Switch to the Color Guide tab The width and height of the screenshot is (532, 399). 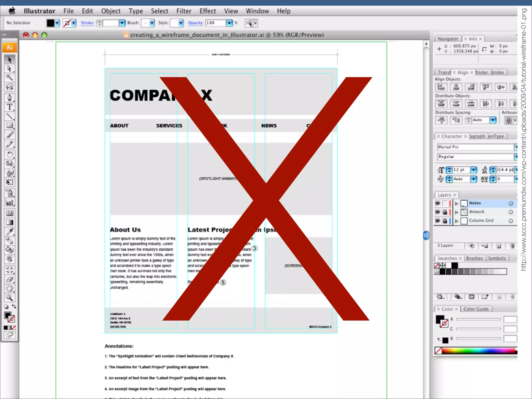pyautogui.click(x=476, y=309)
